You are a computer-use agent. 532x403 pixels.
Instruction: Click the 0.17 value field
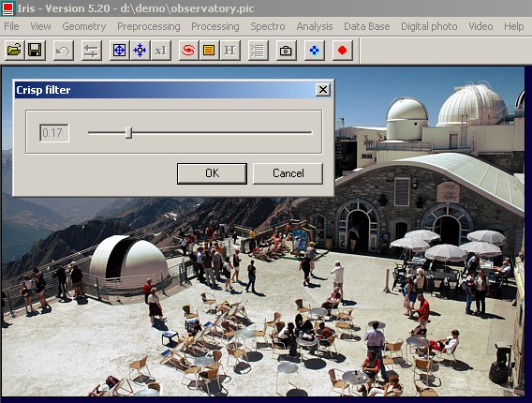pos(54,133)
